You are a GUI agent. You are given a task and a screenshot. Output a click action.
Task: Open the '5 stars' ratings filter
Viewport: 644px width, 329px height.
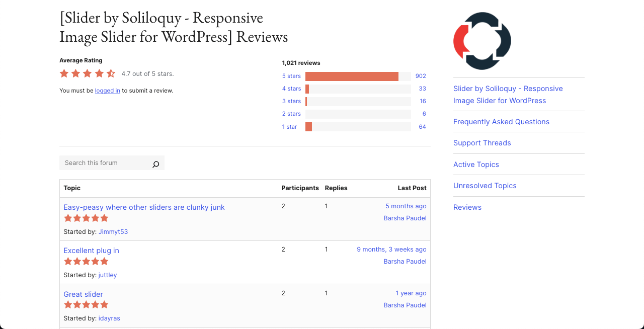click(291, 76)
